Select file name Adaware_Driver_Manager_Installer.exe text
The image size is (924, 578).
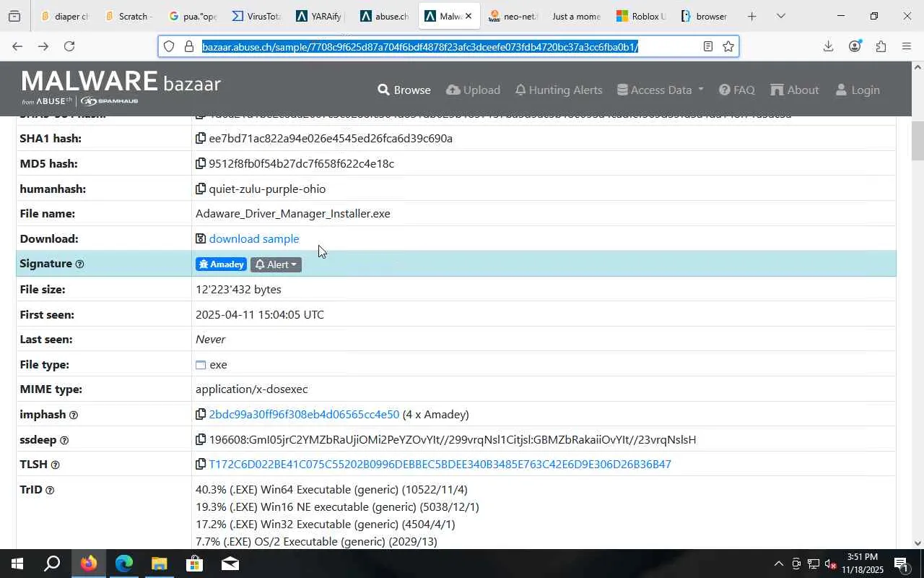click(293, 214)
